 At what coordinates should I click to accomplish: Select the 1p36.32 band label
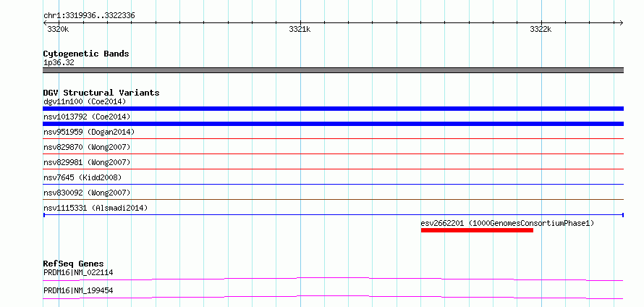[x=59, y=63]
